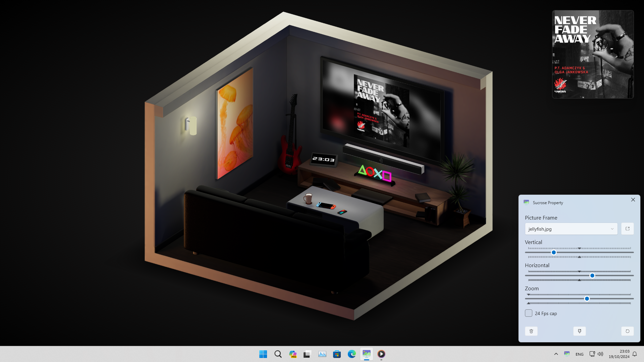
Task: Open Microsoft Store from taskbar
Action: pyautogui.click(x=337, y=354)
